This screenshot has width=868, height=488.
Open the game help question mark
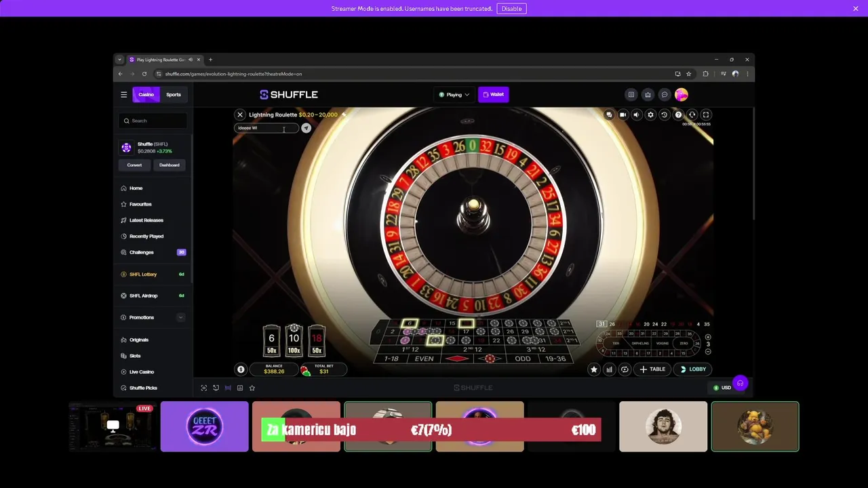pos(678,115)
